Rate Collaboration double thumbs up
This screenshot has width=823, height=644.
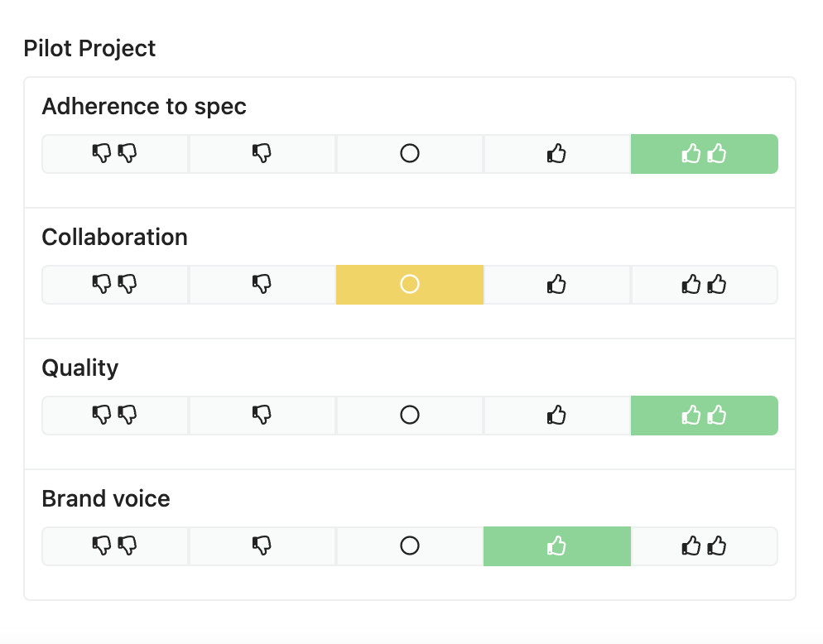pyautogui.click(x=705, y=285)
